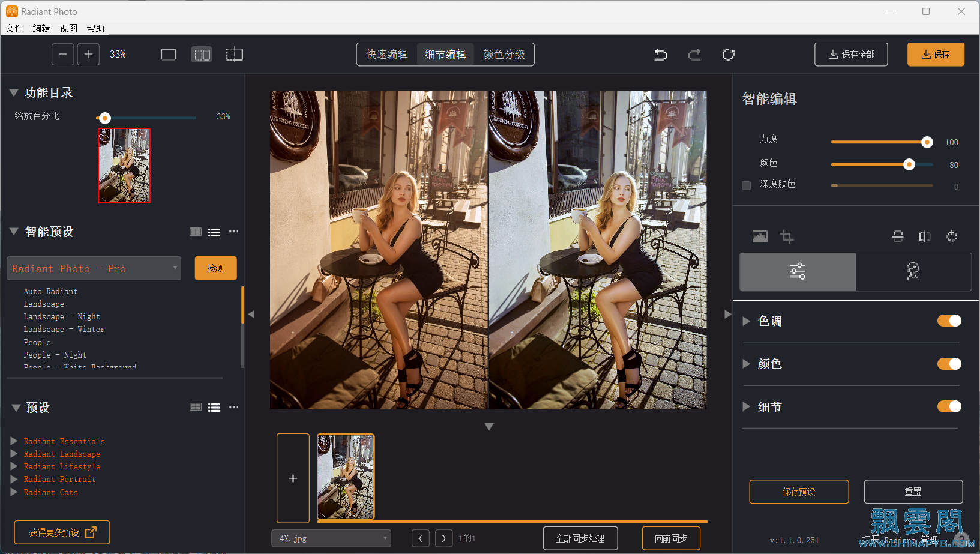
Task: Collapse the filmstrip with down arrow
Action: point(489,426)
